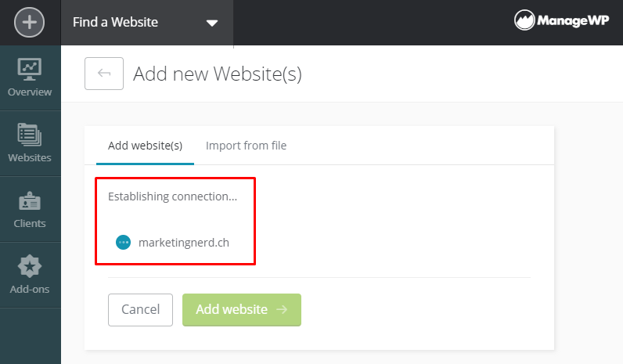Click the Cancel button

tap(140, 309)
